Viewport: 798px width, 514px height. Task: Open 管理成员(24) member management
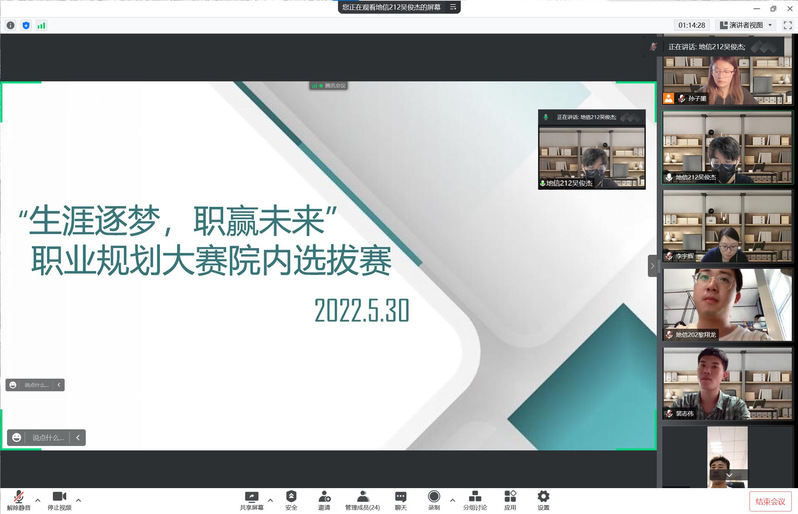(x=362, y=500)
